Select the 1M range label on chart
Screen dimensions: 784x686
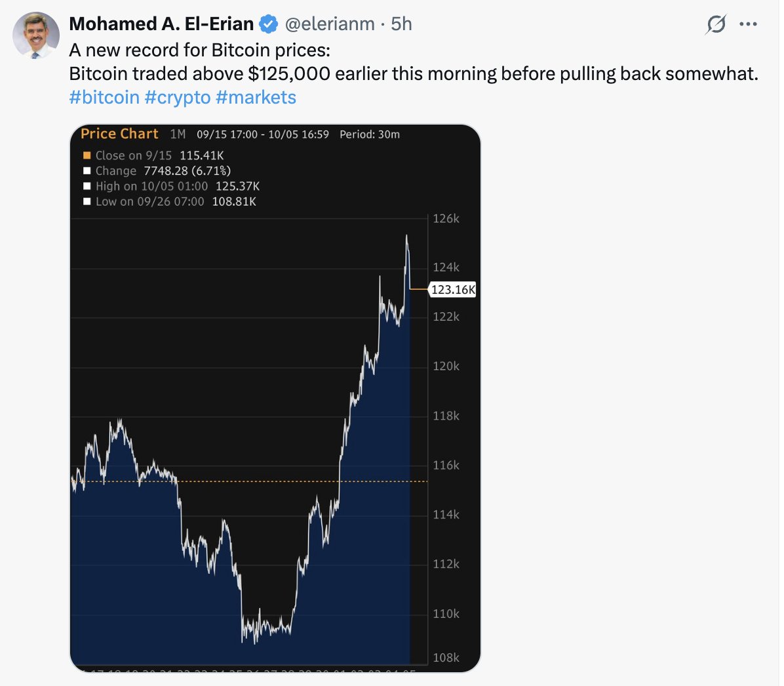[x=178, y=134]
